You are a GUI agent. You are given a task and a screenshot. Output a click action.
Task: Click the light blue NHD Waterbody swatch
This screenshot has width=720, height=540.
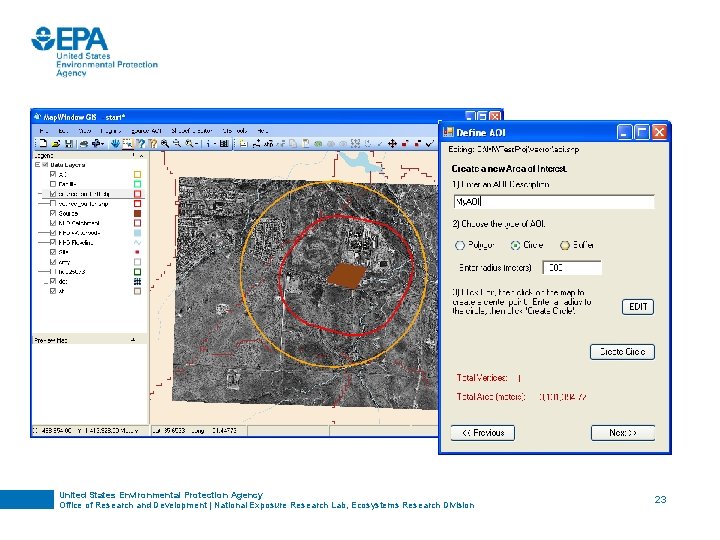pyautogui.click(x=137, y=233)
